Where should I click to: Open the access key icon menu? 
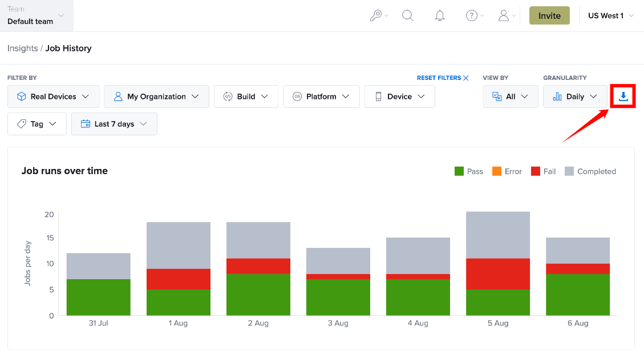[379, 15]
